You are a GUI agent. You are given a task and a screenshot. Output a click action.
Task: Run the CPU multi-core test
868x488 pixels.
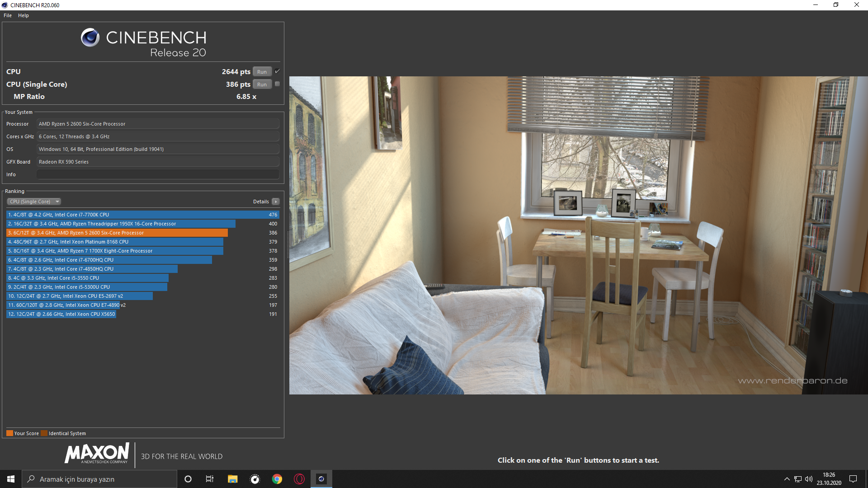click(x=262, y=72)
